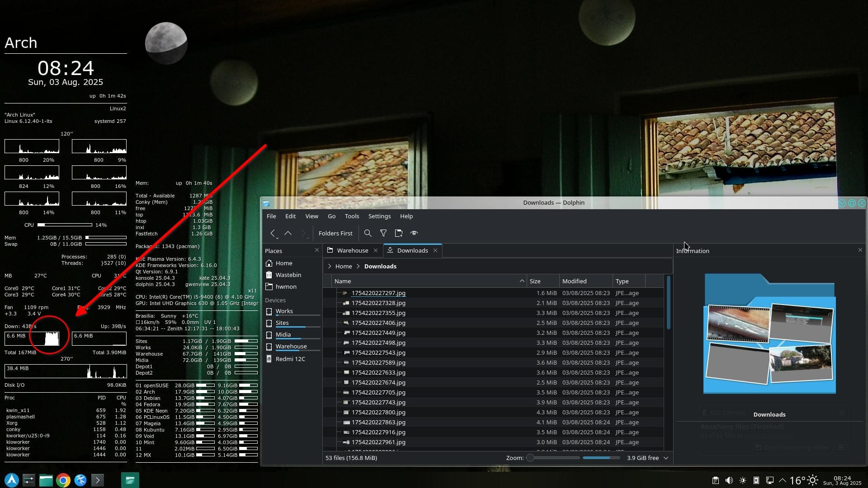868x488 pixels.
Task: Click the search magnifier toolbar icon
Action: pyautogui.click(x=368, y=233)
